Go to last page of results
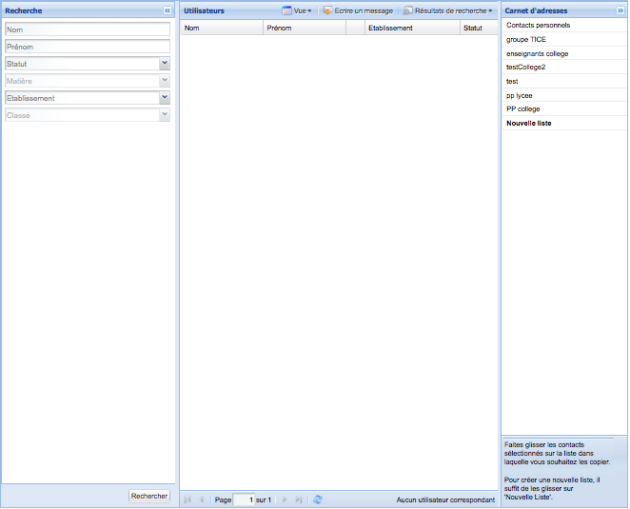This screenshot has width=630, height=509. coord(299,500)
